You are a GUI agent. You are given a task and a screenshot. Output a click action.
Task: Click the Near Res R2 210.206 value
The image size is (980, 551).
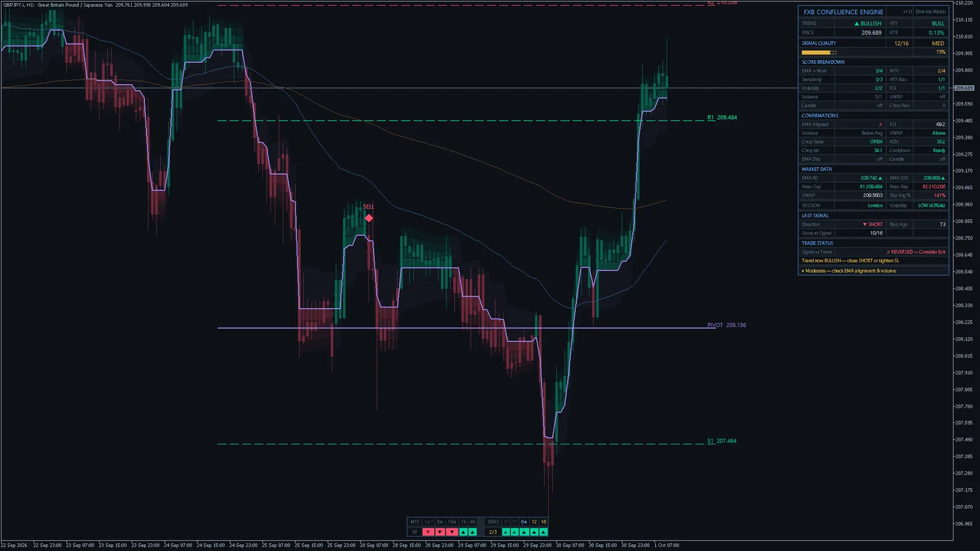[x=934, y=187]
